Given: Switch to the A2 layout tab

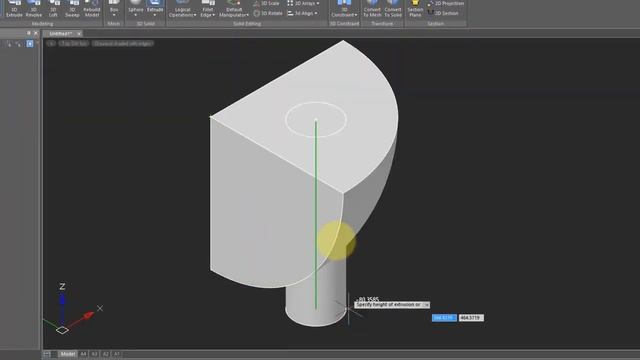Looking at the screenshot, I should point(106,354).
